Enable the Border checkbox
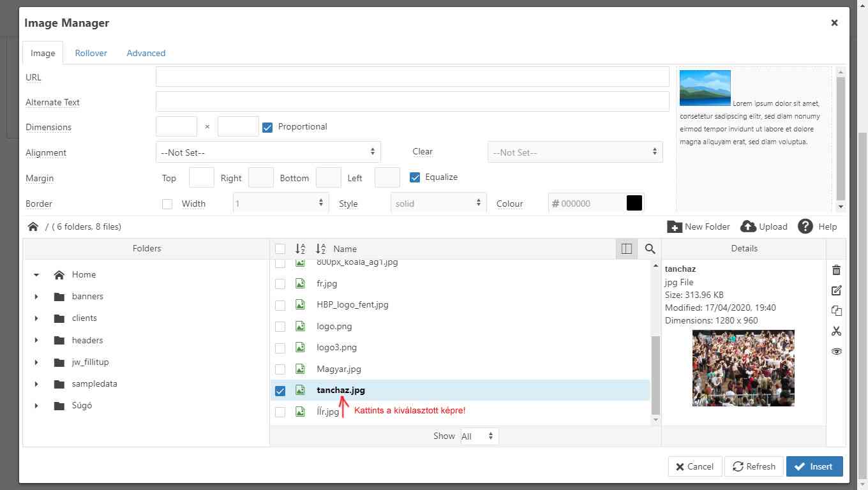This screenshot has height=490, width=868. [x=167, y=204]
